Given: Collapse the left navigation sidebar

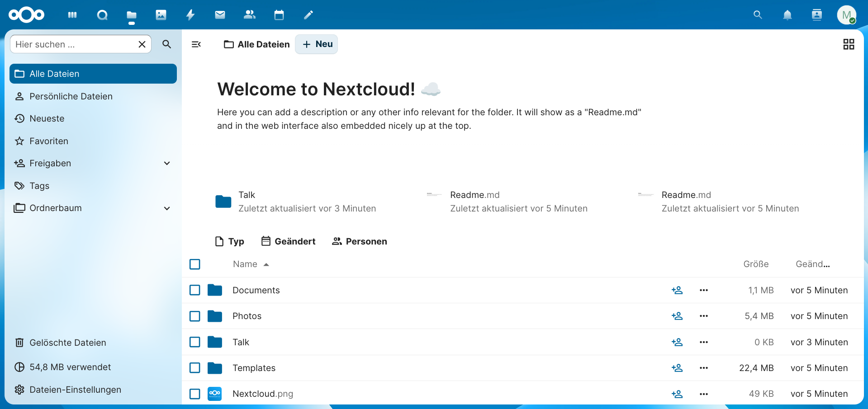Looking at the screenshot, I should coord(196,44).
